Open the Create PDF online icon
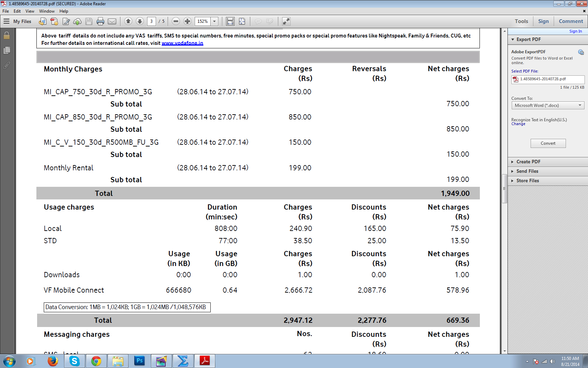 pyautogui.click(x=54, y=21)
